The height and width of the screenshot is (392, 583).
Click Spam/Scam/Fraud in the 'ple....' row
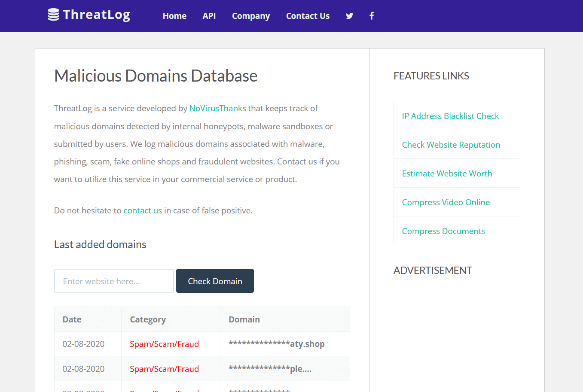[x=164, y=369]
